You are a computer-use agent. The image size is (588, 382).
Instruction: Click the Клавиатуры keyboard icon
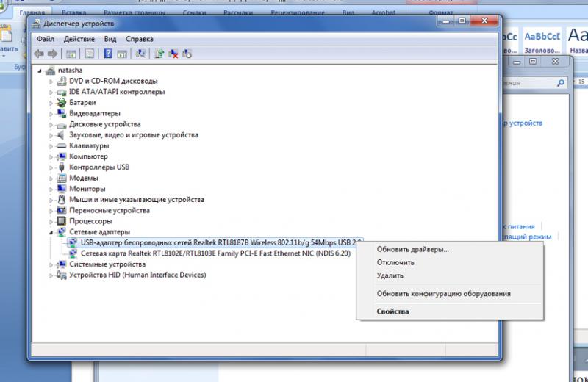61,146
